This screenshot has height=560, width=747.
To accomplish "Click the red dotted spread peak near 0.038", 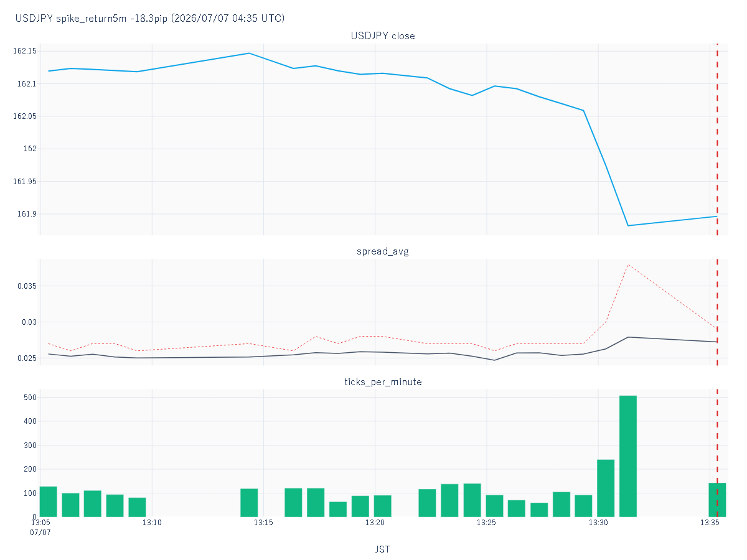I will (x=628, y=264).
